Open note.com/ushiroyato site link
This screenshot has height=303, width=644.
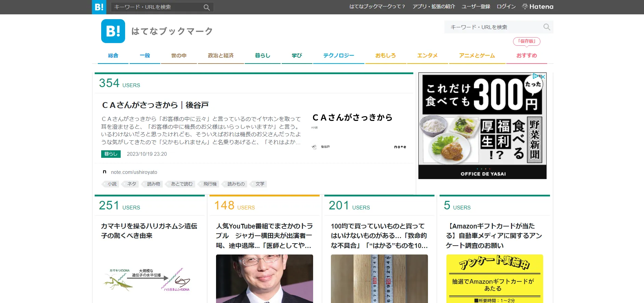point(134,172)
